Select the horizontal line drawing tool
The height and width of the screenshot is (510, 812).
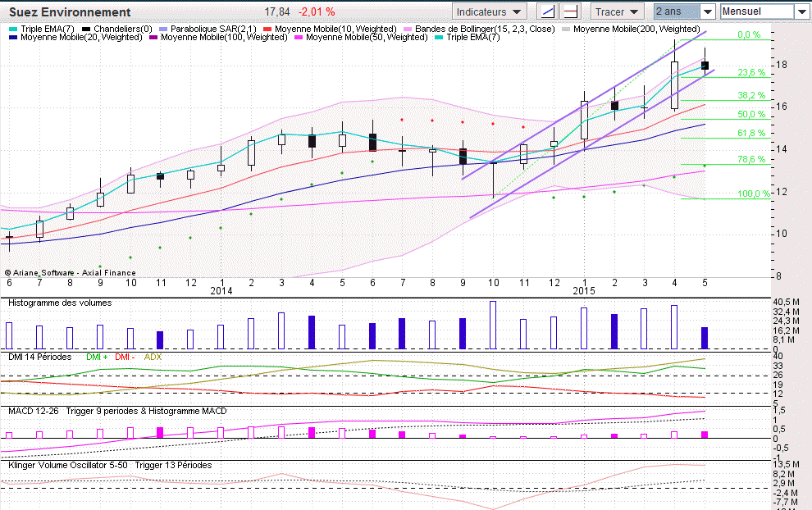571,11
